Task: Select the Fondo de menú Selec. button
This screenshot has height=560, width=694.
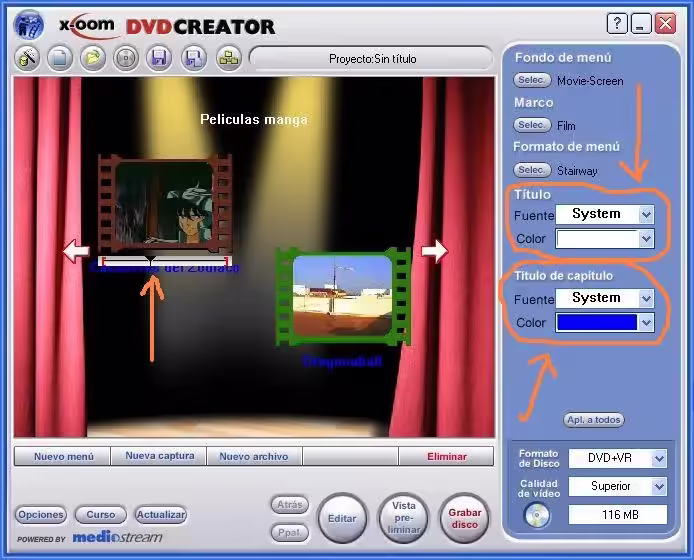Action: (532, 80)
